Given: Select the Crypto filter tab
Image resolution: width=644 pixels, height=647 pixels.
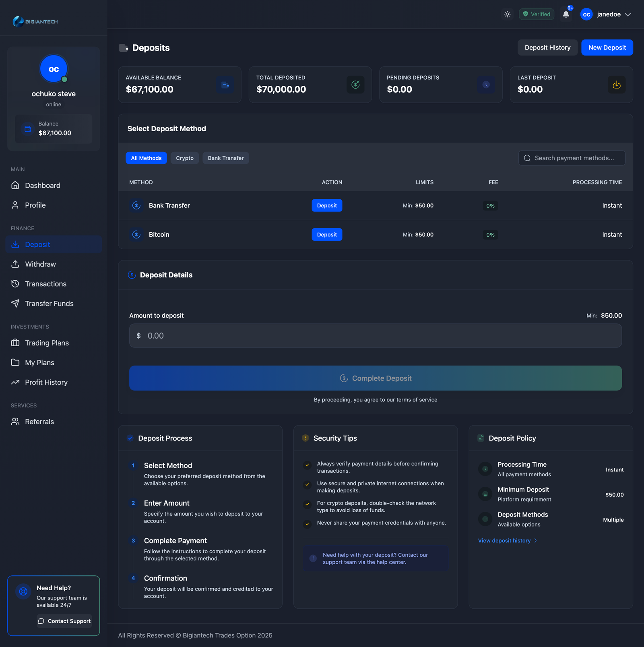Looking at the screenshot, I should (185, 158).
